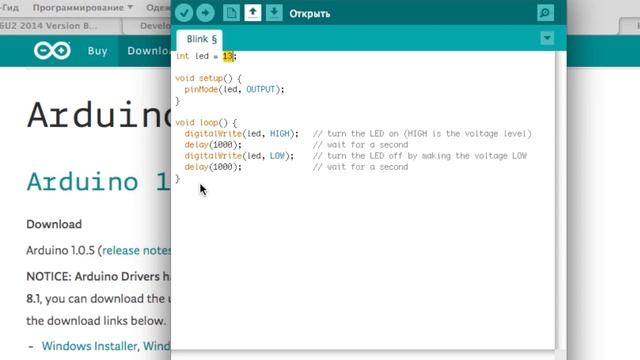The width and height of the screenshot is (640, 360).
Task: Click highlighted value 13 in code
Action: (x=228, y=56)
